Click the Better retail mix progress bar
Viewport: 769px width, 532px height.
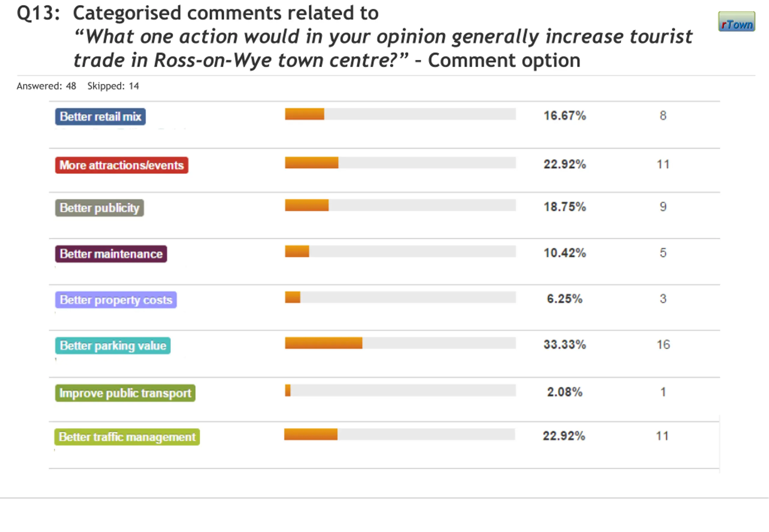click(x=400, y=114)
